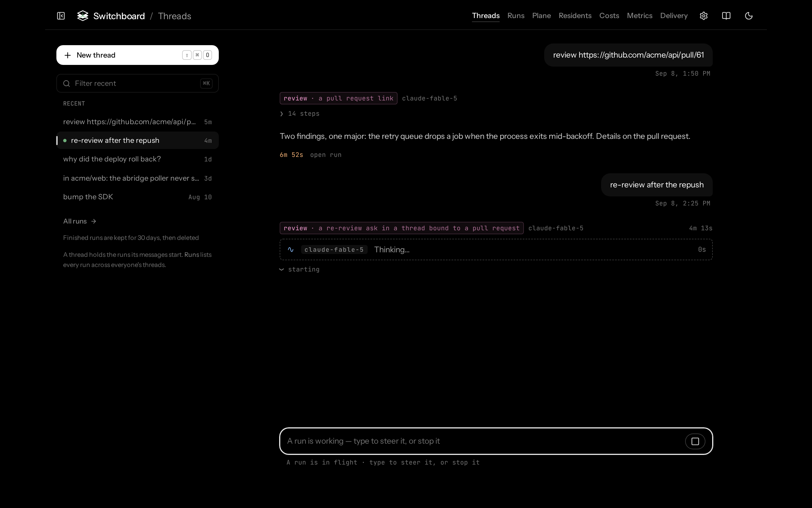Click the Threads breadcrumb in header
The width and height of the screenshot is (812, 508).
click(175, 16)
